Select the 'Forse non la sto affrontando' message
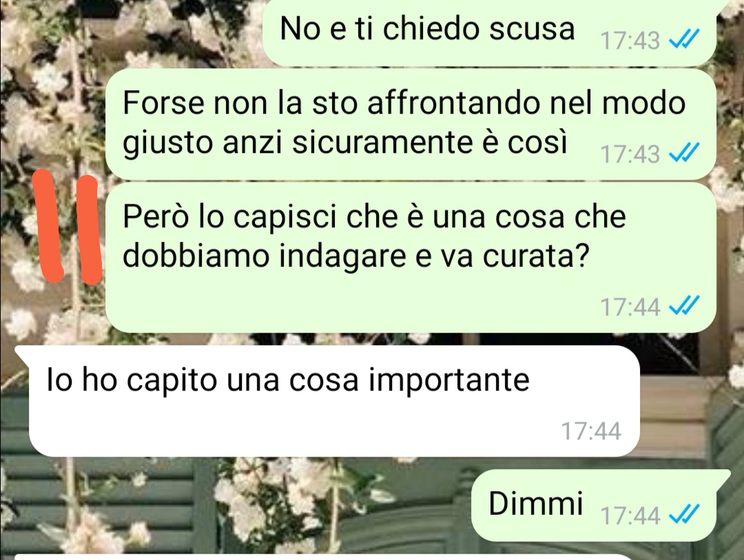744x560 pixels. (411, 124)
